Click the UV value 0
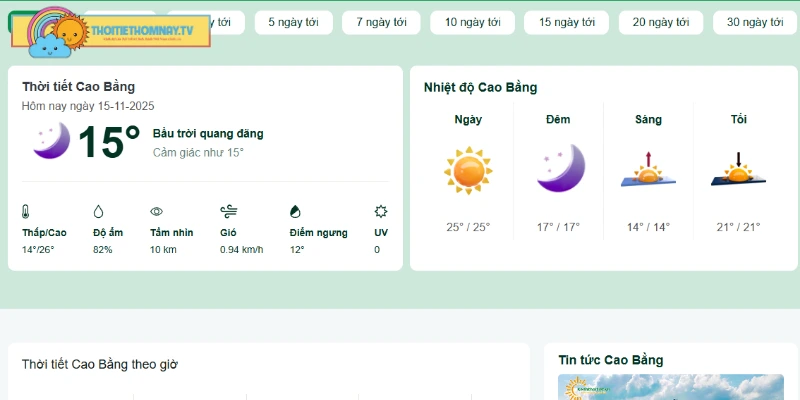This screenshot has width=800, height=400. (x=377, y=250)
